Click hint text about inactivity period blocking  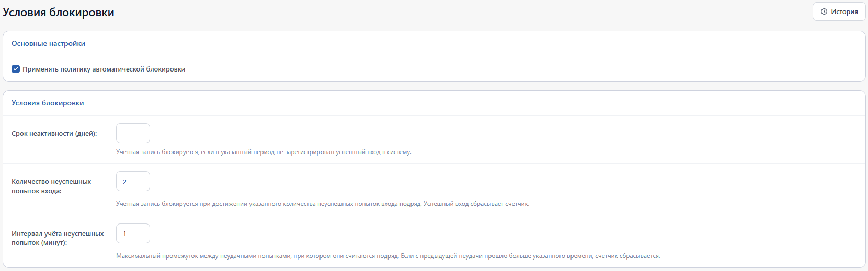pos(264,152)
